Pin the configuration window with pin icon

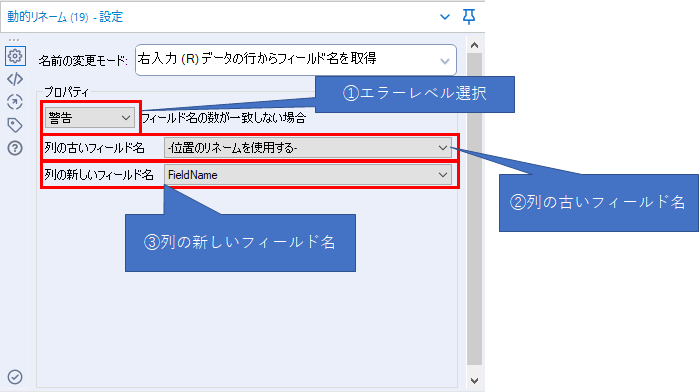(469, 17)
